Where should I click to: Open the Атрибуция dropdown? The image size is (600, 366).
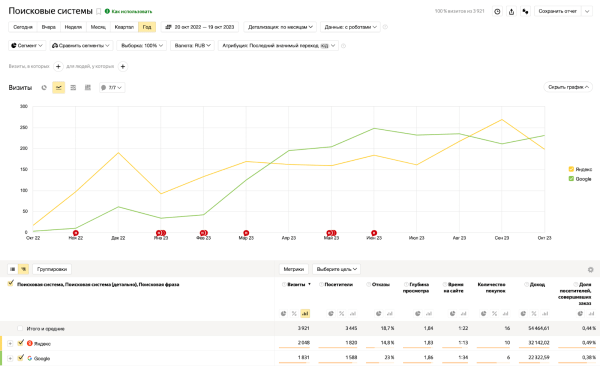278,46
